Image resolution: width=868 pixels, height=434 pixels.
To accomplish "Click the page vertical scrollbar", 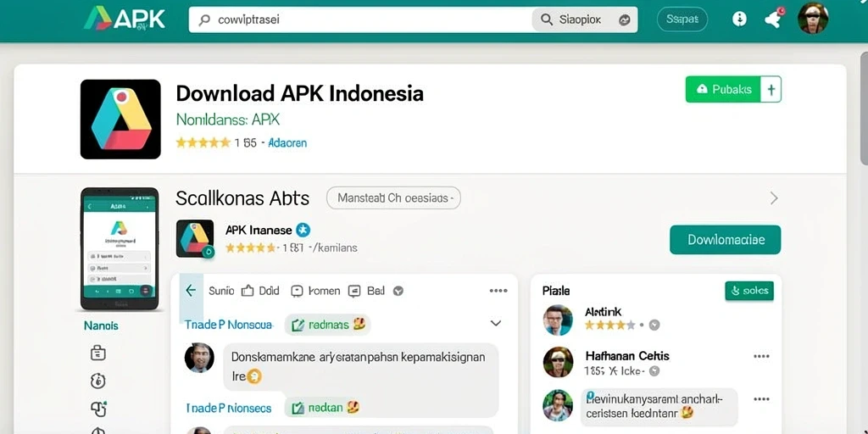I will pos(864,108).
